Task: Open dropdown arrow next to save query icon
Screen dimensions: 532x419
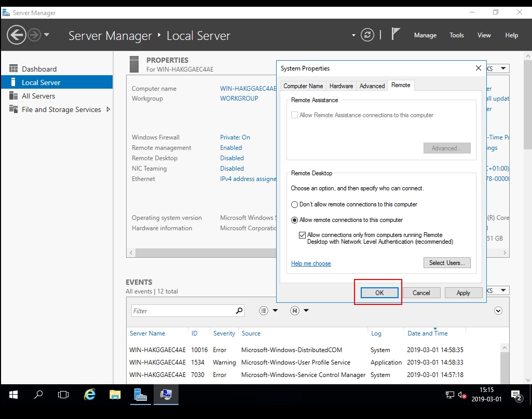Action: [x=306, y=311]
